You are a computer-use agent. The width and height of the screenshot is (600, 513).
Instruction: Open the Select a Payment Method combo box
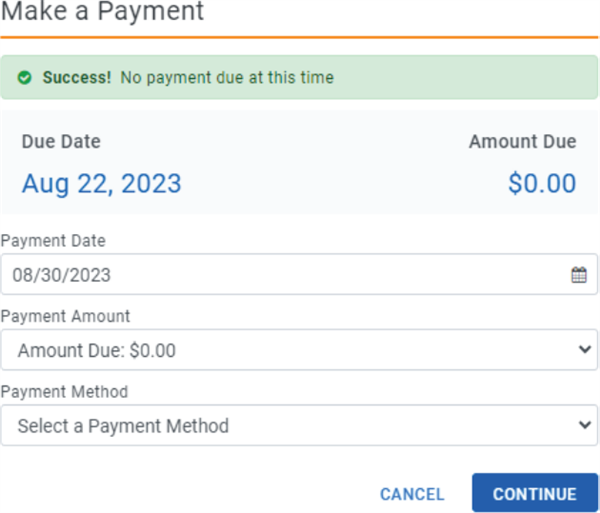click(x=299, y=425)
